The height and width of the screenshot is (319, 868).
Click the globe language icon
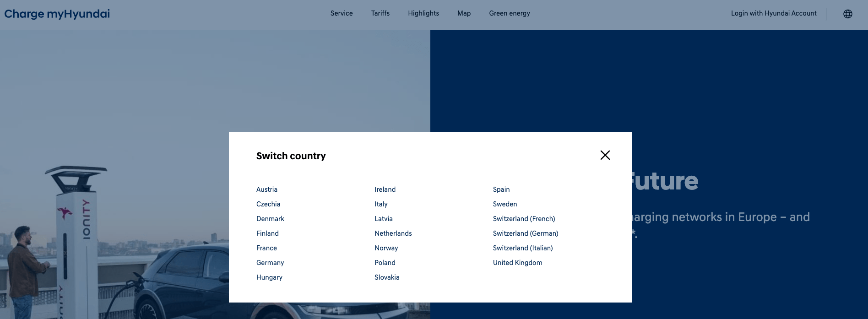(847, 14)
